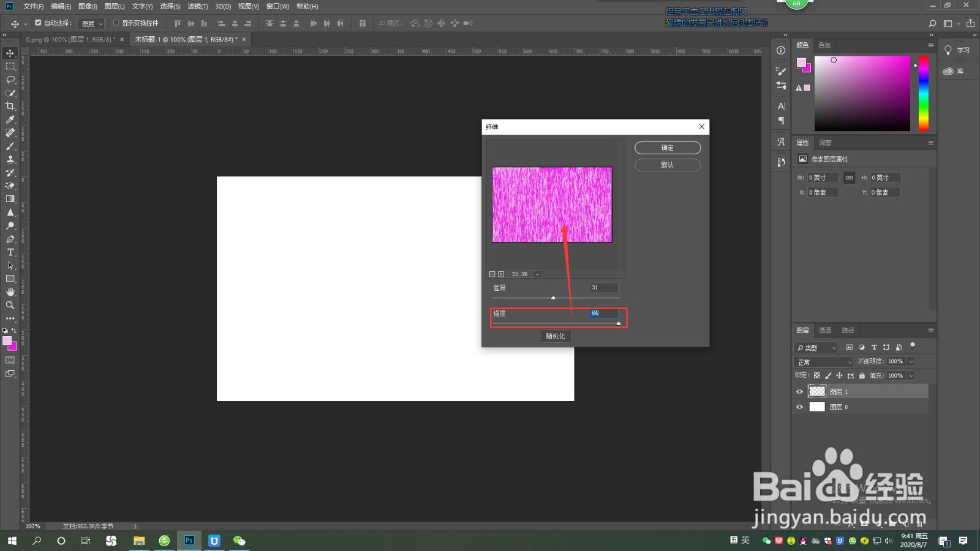
Task: Switch to the 0.png document tab
Action: 70,39
